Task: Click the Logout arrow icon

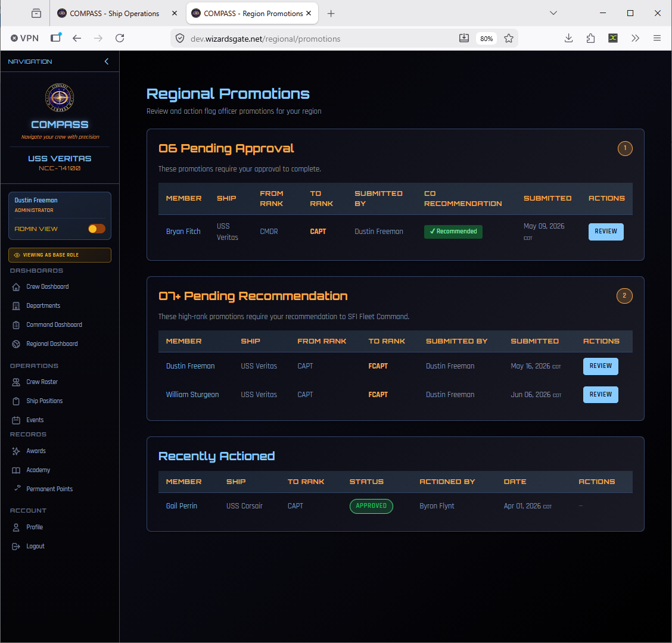Action: (x=16, y=547)
